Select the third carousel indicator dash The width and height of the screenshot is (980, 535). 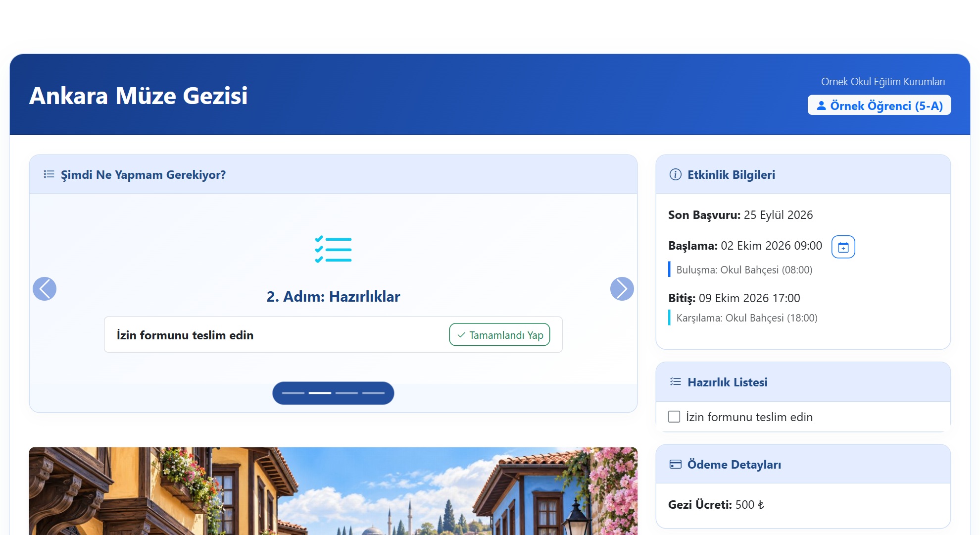[346, 393]
